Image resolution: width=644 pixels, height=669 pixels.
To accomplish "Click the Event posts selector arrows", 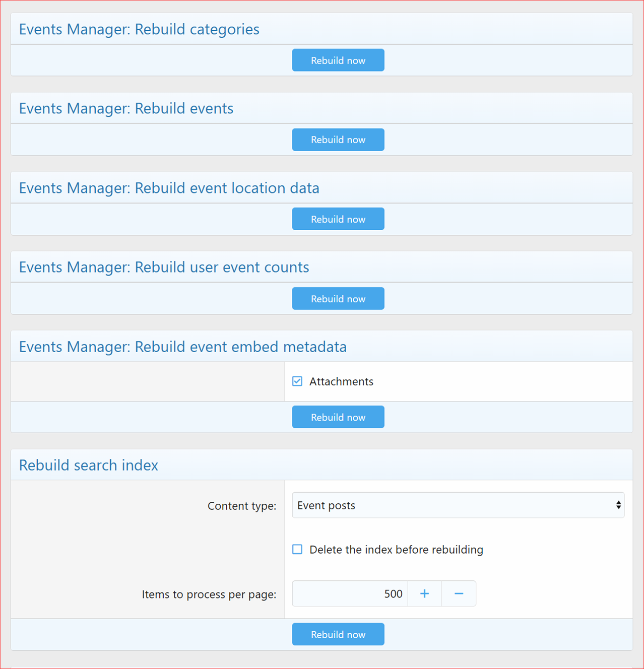I will tap(618, 505).
